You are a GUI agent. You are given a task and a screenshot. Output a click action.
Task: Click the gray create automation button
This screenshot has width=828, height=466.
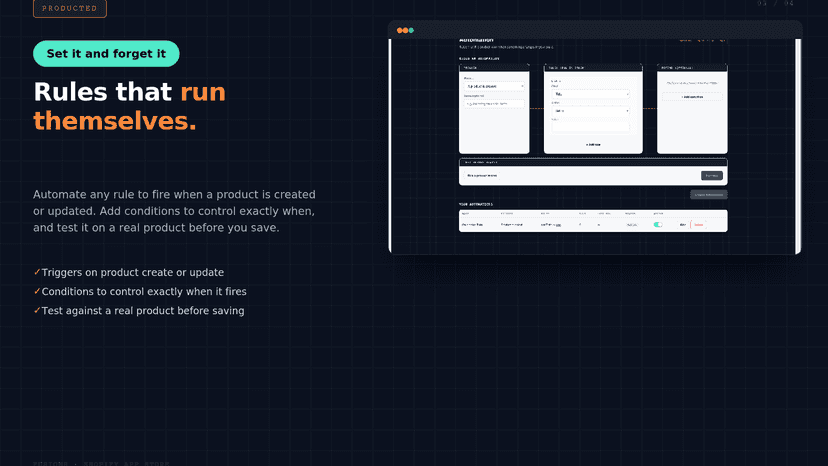(x=709, y=194)
